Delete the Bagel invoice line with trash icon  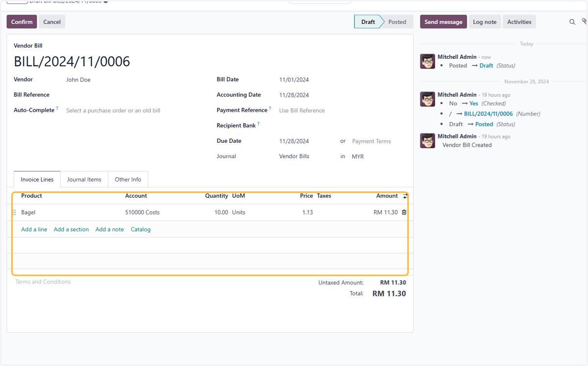404,212
